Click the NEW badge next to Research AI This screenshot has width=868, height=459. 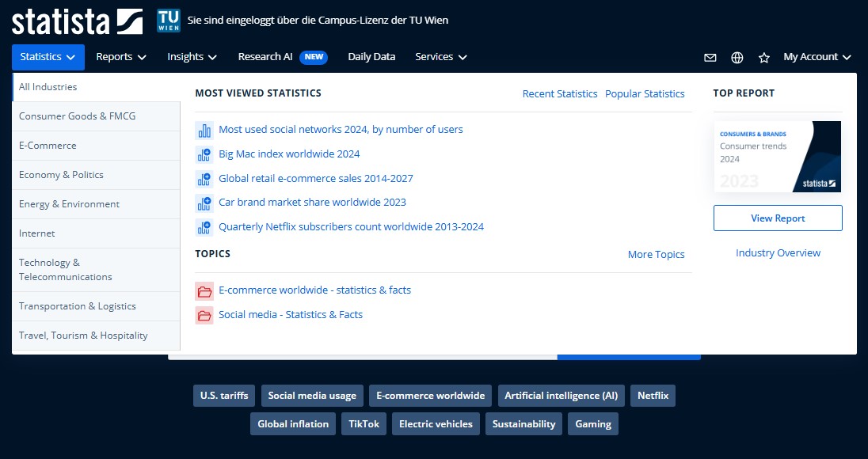314,57
